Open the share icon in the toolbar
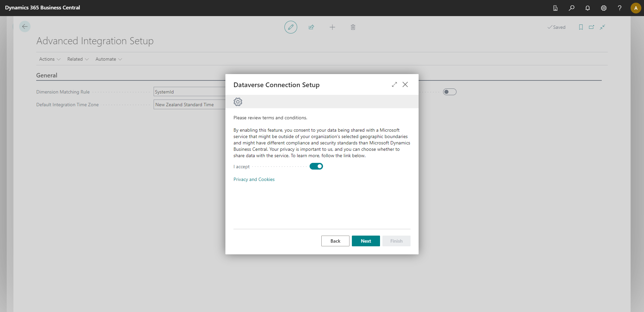 (x=311, y=27)
